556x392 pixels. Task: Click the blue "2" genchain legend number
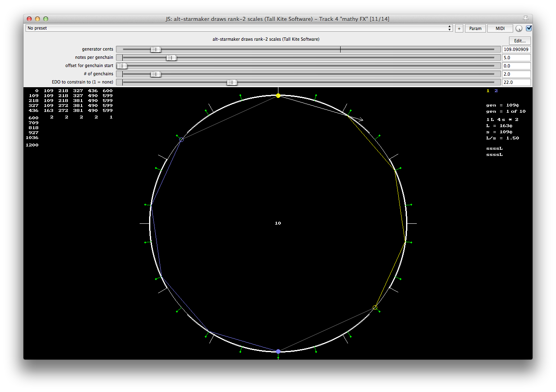click(496, 91)
